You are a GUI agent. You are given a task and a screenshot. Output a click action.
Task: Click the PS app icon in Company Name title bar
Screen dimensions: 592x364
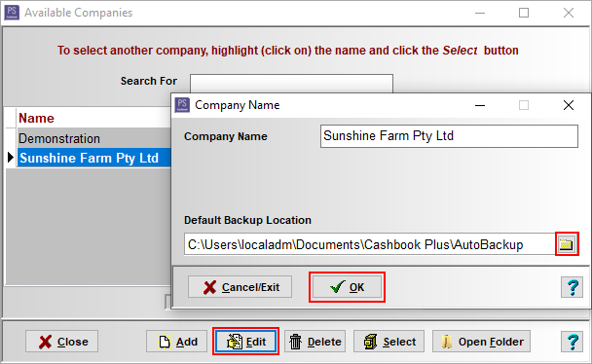click(x=182, y=105)
